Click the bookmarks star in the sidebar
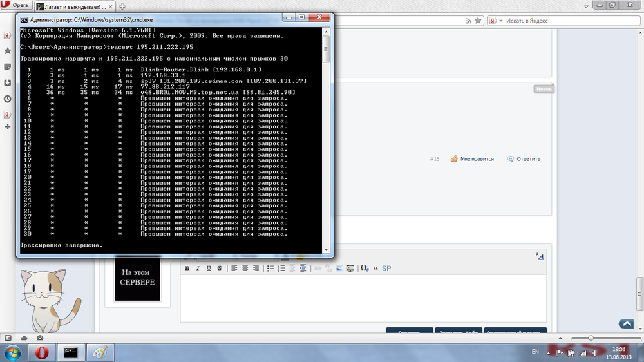Image resolution: width=644 pixels, height=362 pixels. 7,50
